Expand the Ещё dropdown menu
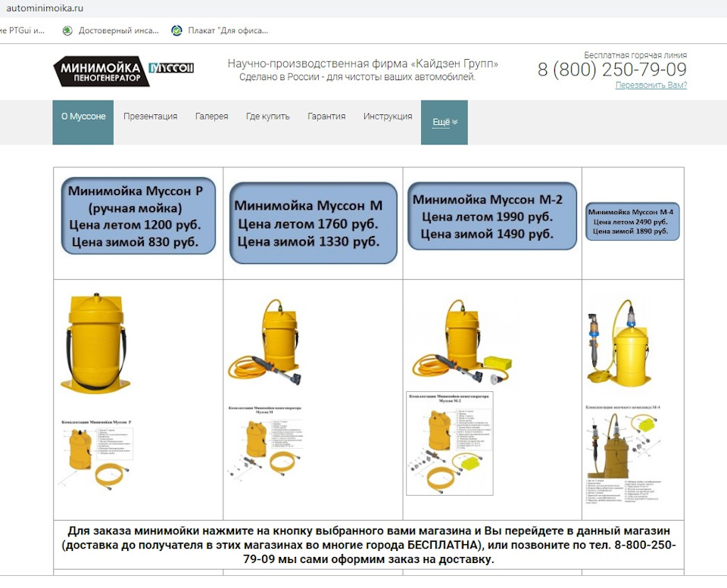This screenshot has height=588, width=727. click(x=445, y=123)
